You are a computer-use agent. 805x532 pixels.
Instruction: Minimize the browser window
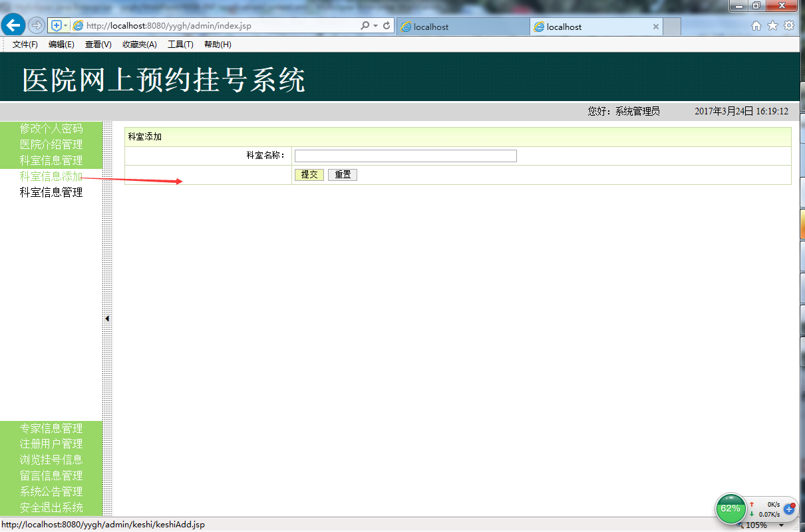739,6
